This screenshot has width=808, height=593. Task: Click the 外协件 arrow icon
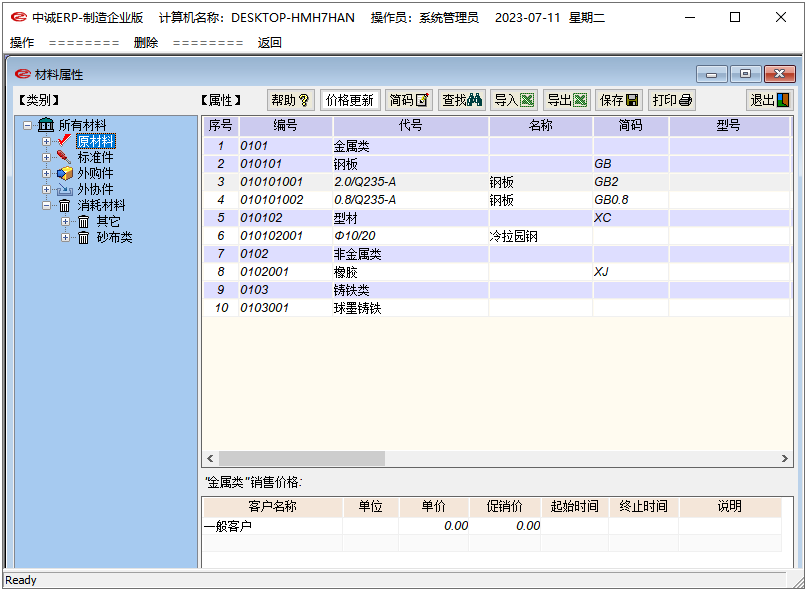[64, 189]
